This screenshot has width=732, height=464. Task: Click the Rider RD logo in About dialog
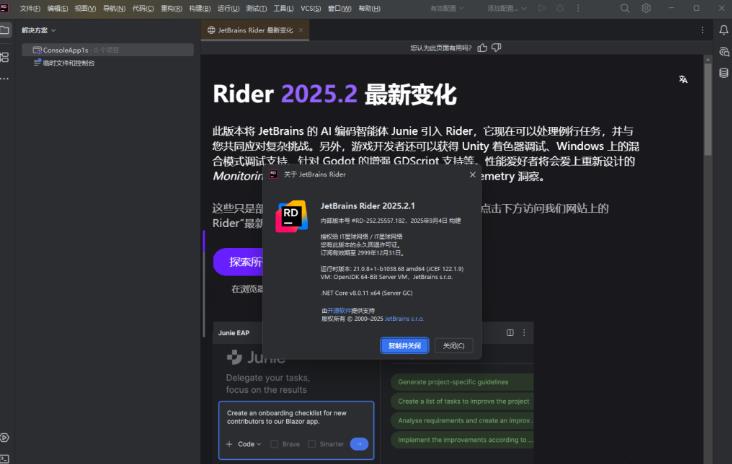point(291,216)
